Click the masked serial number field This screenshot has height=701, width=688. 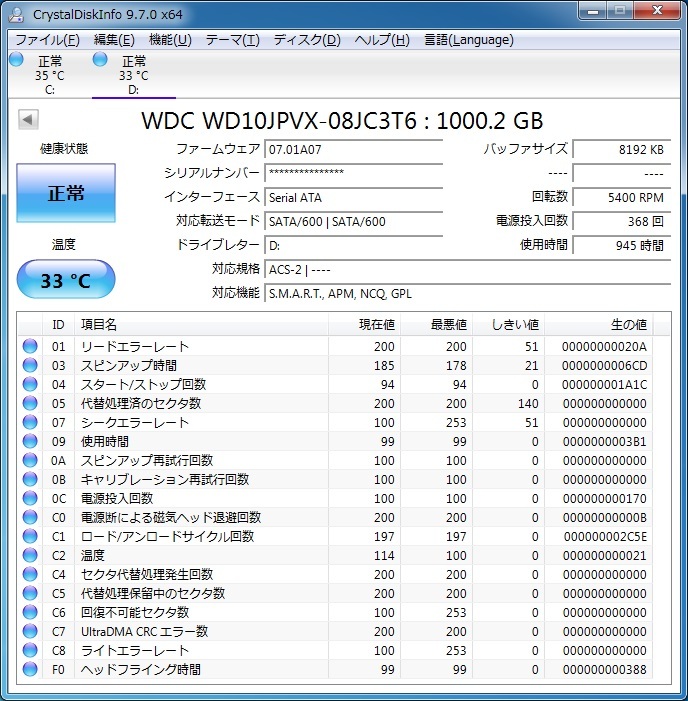(353, 173)
